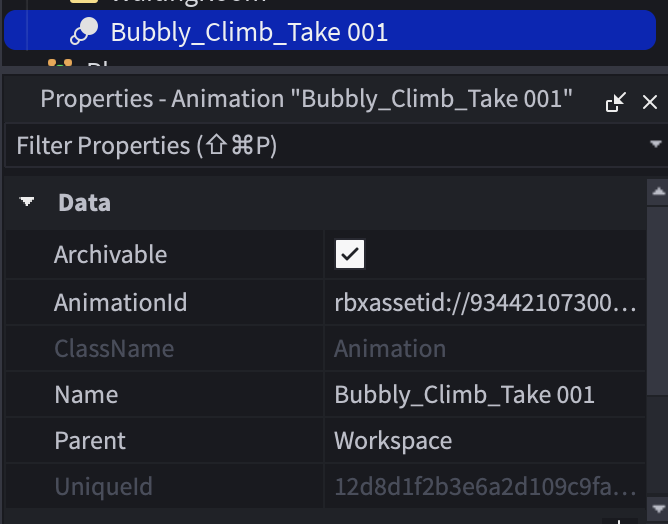Select the Parent value Workspace
The width and height of the screenshot is (668, 524).
pyautogui.click(x=393, y=441)
